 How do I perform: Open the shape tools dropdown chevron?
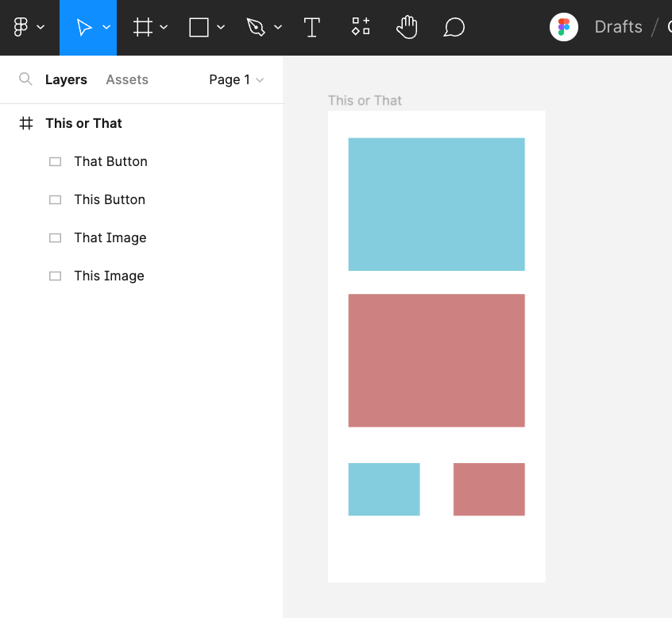click(x=221, y=27)
